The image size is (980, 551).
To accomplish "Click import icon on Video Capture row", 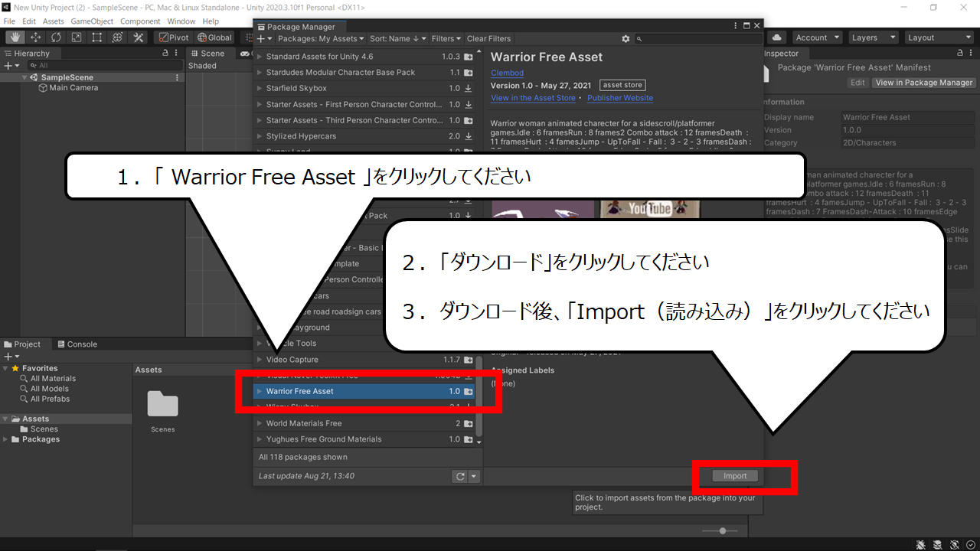I will (x=469, y=360).
